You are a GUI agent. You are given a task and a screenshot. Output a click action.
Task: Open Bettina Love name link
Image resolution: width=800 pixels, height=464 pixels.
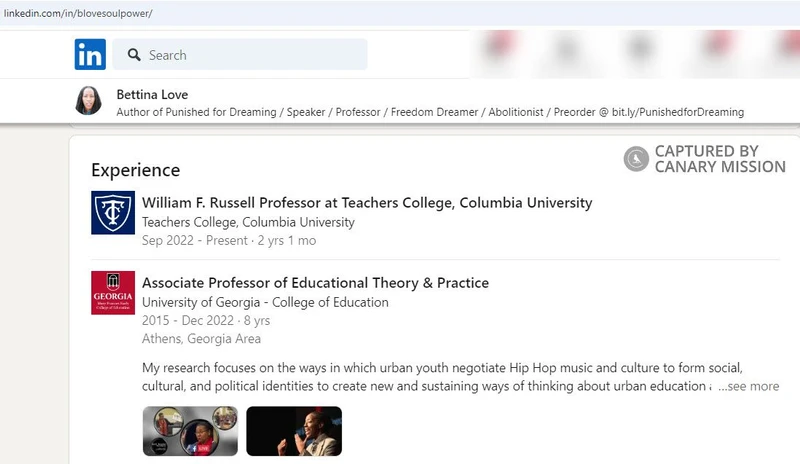coord(152,94)
